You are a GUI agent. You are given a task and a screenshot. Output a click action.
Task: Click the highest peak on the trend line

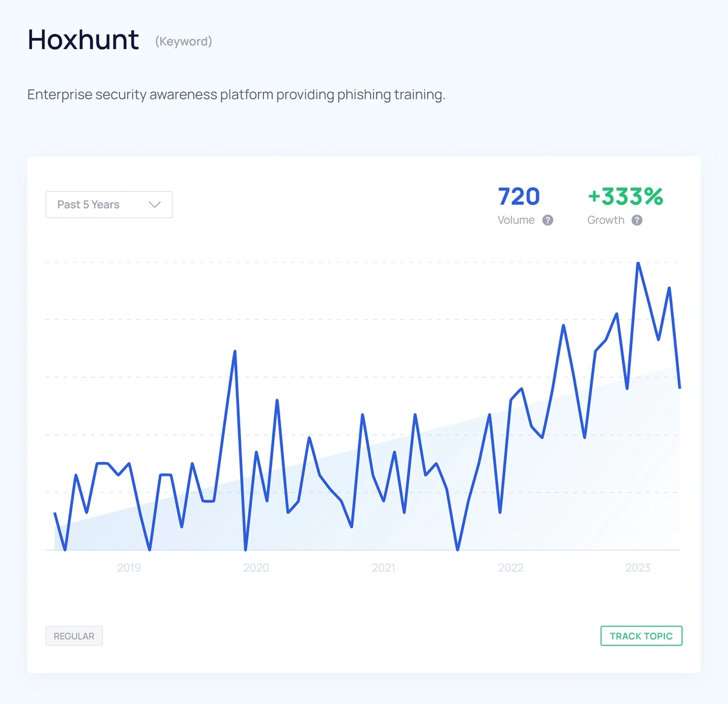[638, 263]
